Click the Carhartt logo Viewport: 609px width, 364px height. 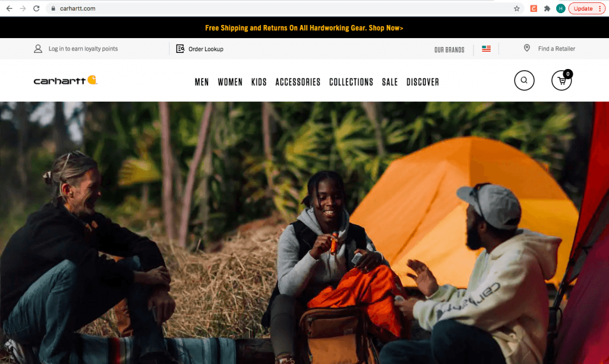pos(65,80)
